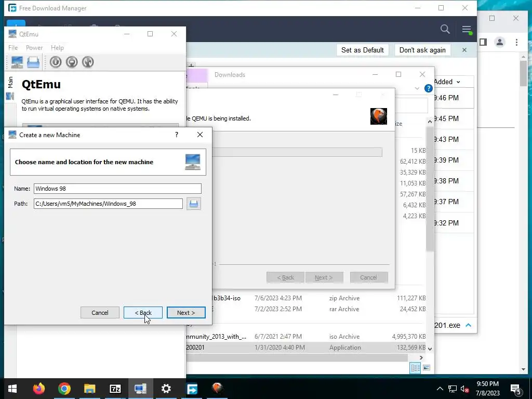Expand the Explorer ribbon chevron
The image size is (532, 399).
pos(417,88)
